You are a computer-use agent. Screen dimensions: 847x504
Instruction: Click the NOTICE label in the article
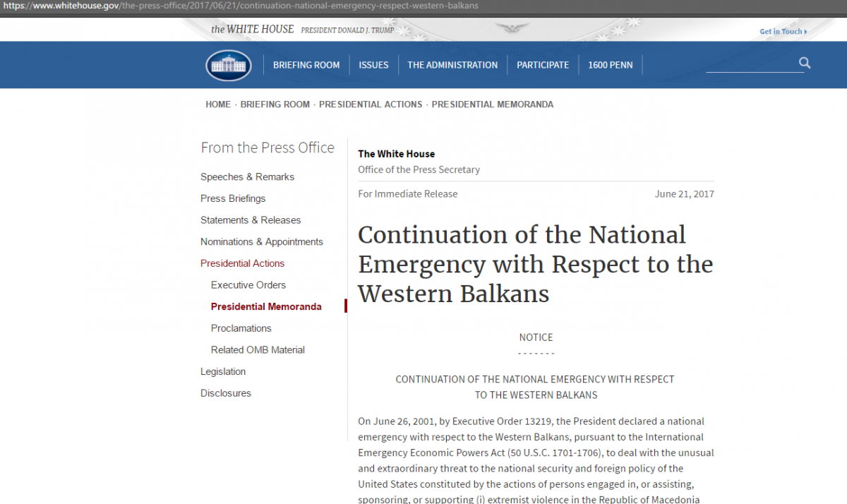pyautogui.click(x=536, y=337)
